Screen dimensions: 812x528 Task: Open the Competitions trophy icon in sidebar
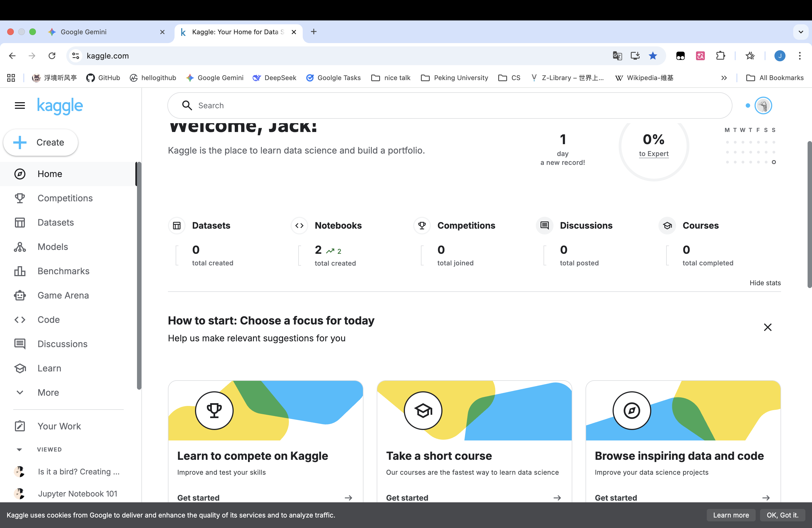20,198
